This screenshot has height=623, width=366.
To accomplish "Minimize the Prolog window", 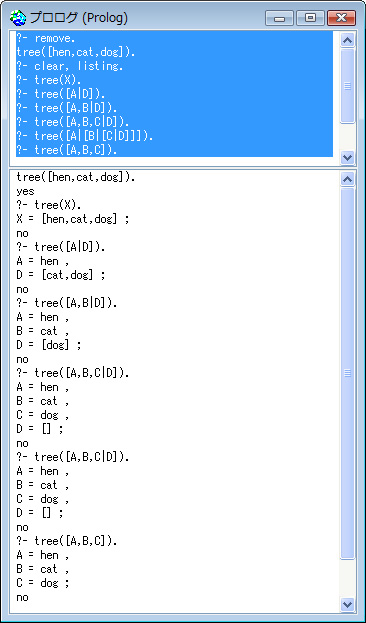I will tap(279, 18).
